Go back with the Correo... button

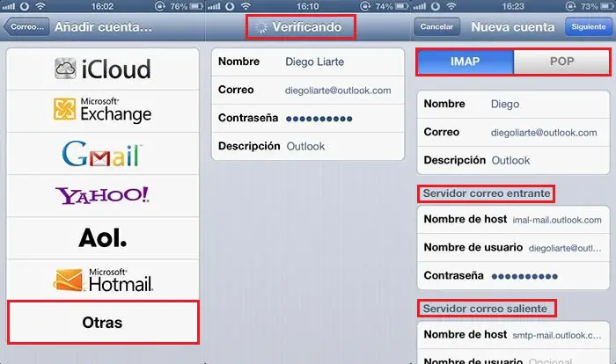[26, 26]
